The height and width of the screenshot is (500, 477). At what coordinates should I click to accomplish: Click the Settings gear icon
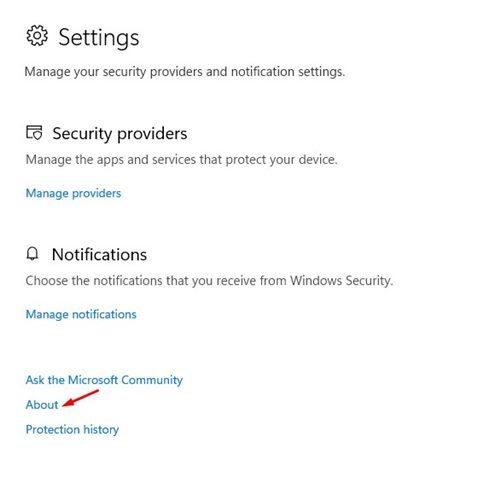[37, 36]
